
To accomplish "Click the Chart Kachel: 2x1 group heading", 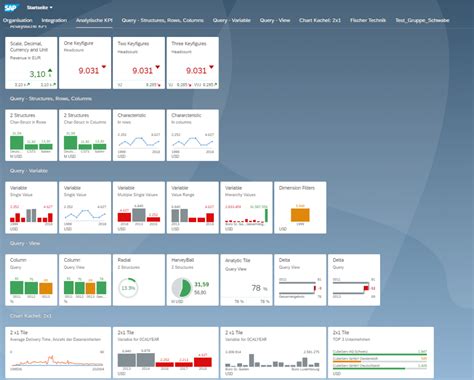I will point(31,316).
